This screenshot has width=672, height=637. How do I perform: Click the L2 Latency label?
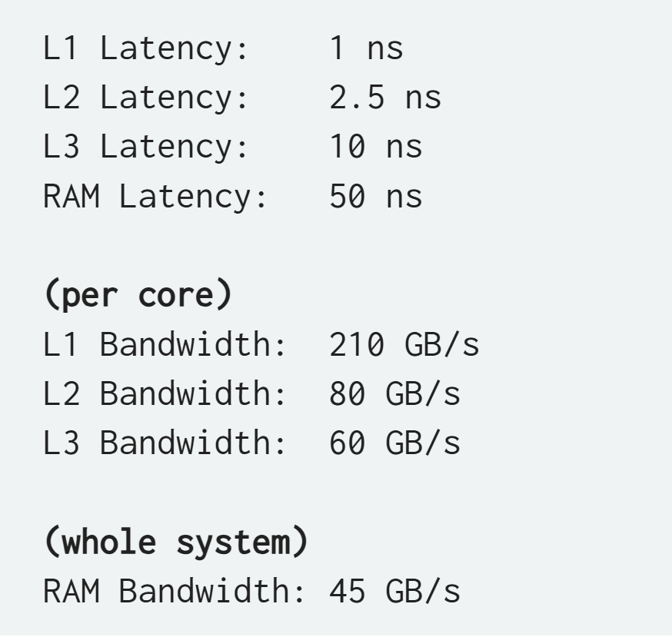coord(146,98)
